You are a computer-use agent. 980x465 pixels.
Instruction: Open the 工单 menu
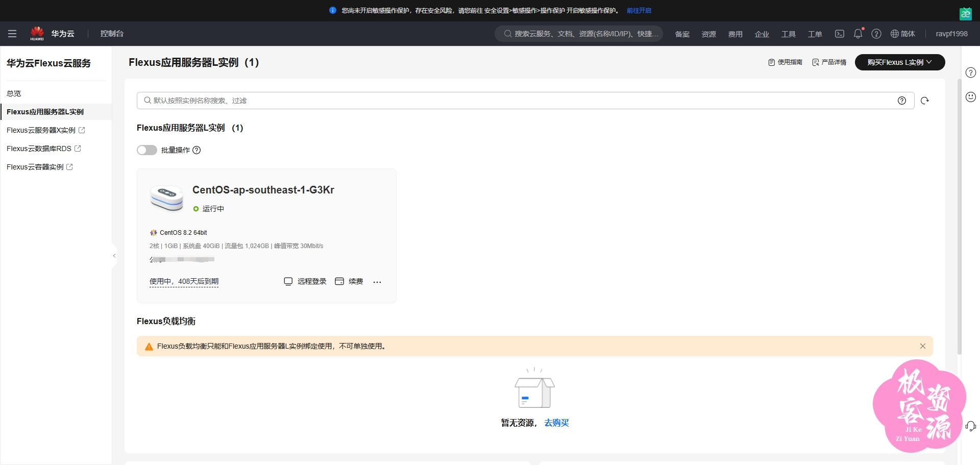point(815,34)
